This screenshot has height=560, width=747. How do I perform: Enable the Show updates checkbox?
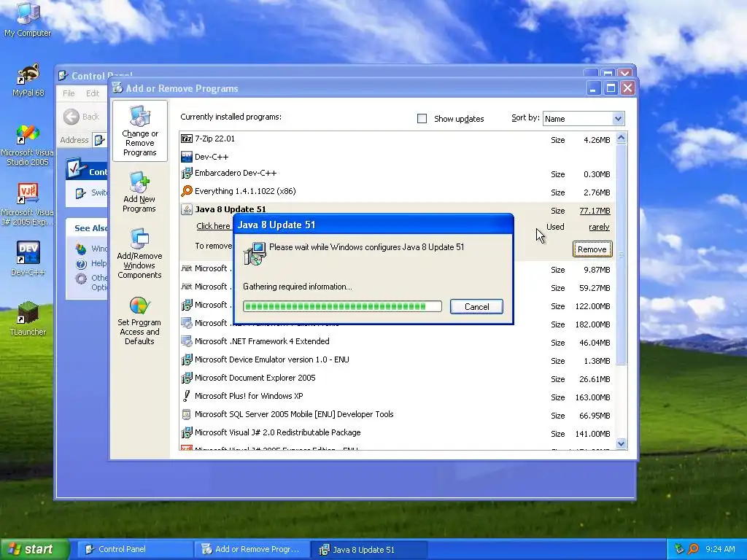422,119
